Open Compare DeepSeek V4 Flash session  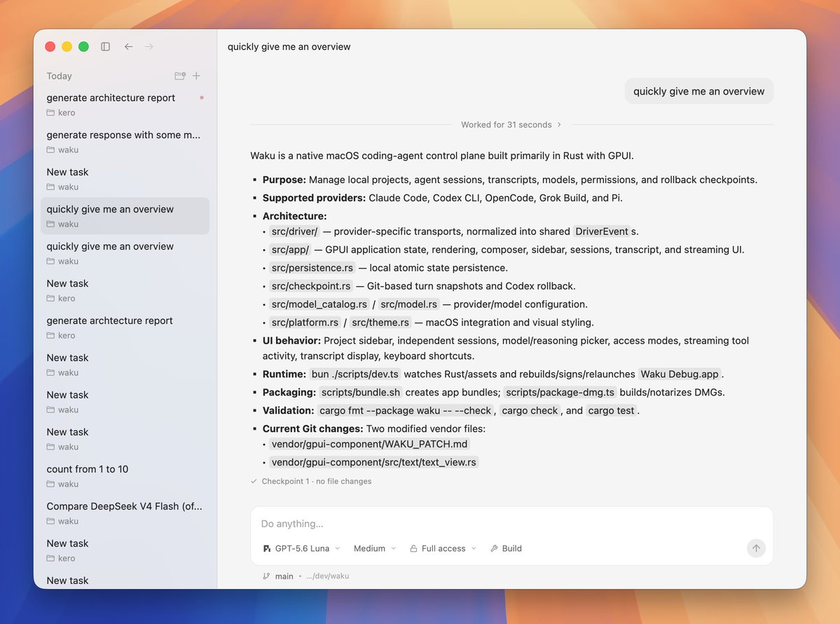click(125, 513)
